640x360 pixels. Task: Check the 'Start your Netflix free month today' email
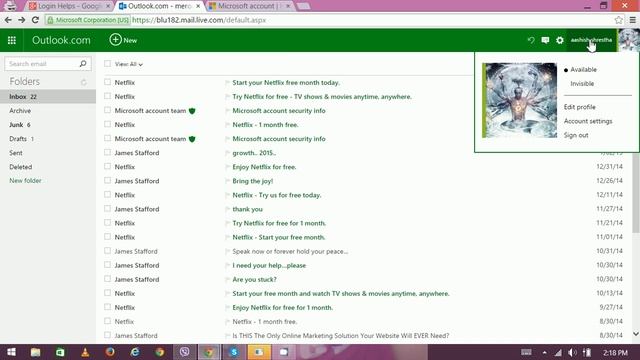(107, 82)
